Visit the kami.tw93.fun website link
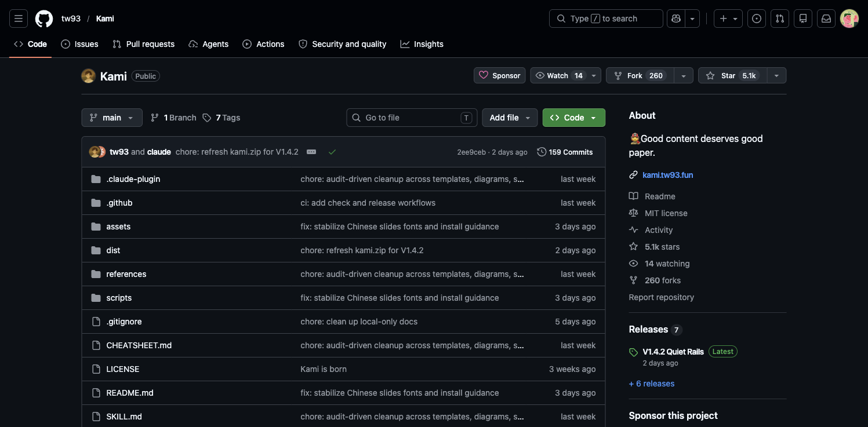The width and height of the screenshot is (868, 427). 668,175
